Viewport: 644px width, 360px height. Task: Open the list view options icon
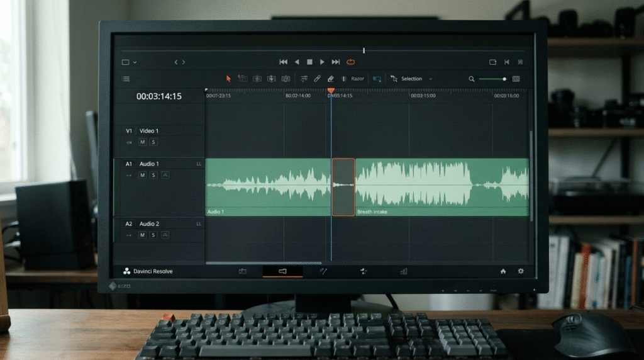coord(126,79)
